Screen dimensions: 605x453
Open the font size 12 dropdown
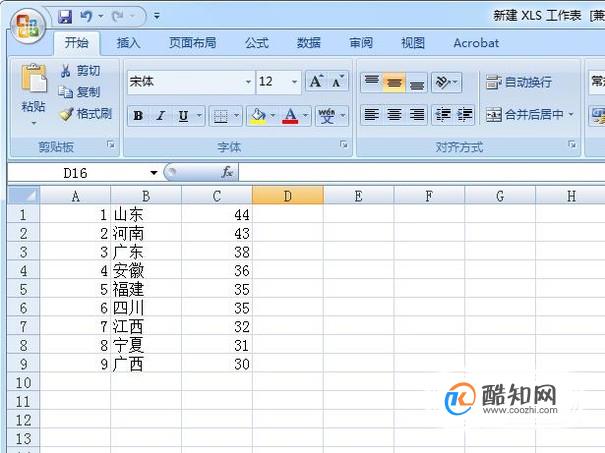(294, 82)
